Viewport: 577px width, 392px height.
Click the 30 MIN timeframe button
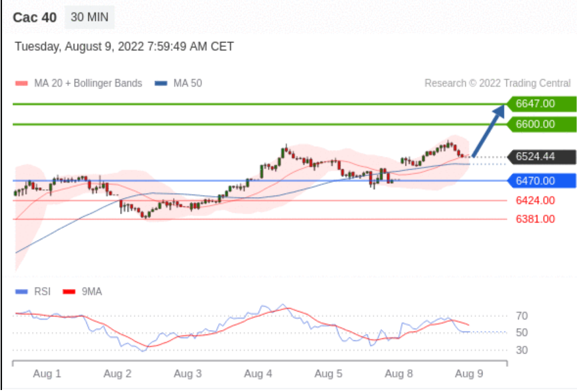89,17
